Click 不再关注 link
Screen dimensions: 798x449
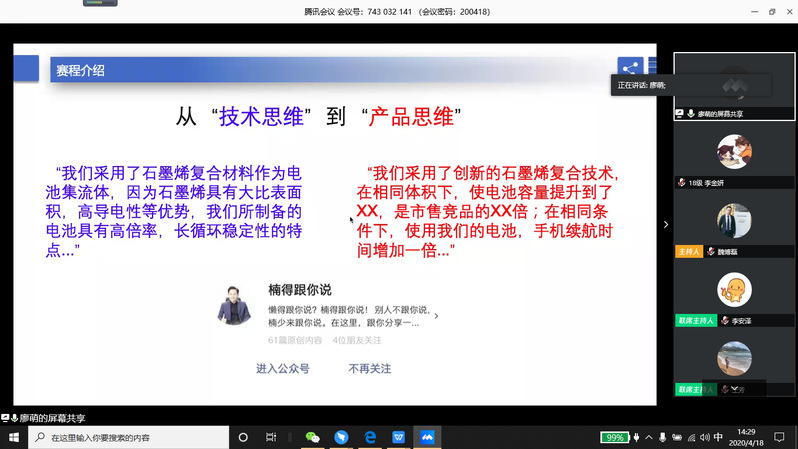369,369
